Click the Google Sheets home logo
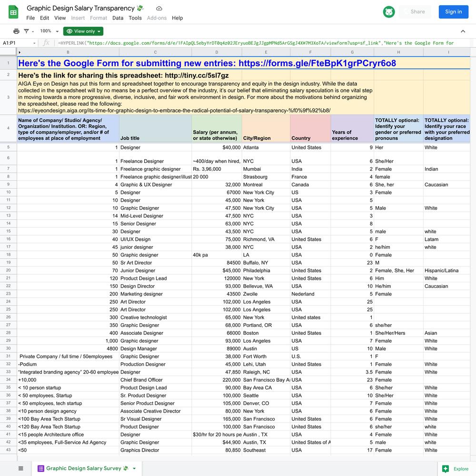The image size is (476, 476). 13,12
